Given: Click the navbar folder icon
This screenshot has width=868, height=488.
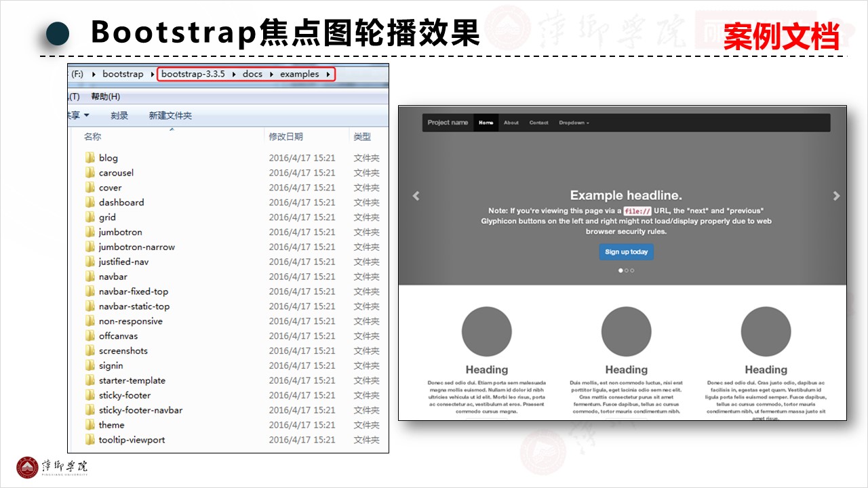Looking at the screenshot, I should point(90,277).
